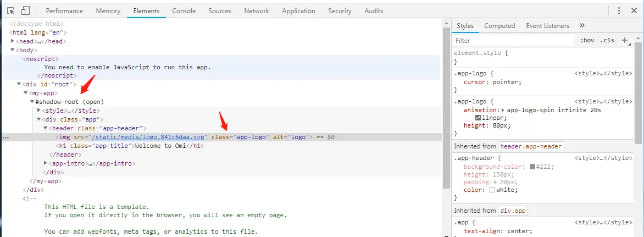Collapse the my-app element node

click(x=25, y=93)
